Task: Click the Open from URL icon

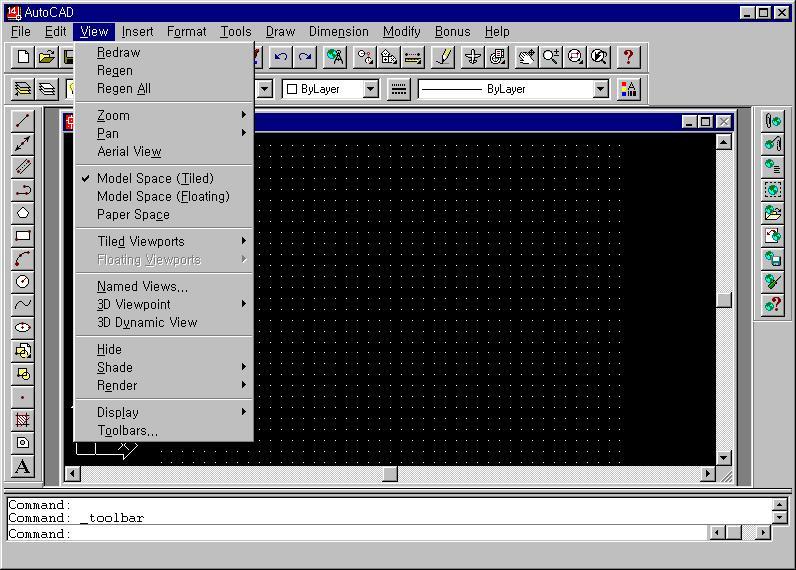Action: pos(773,213)
